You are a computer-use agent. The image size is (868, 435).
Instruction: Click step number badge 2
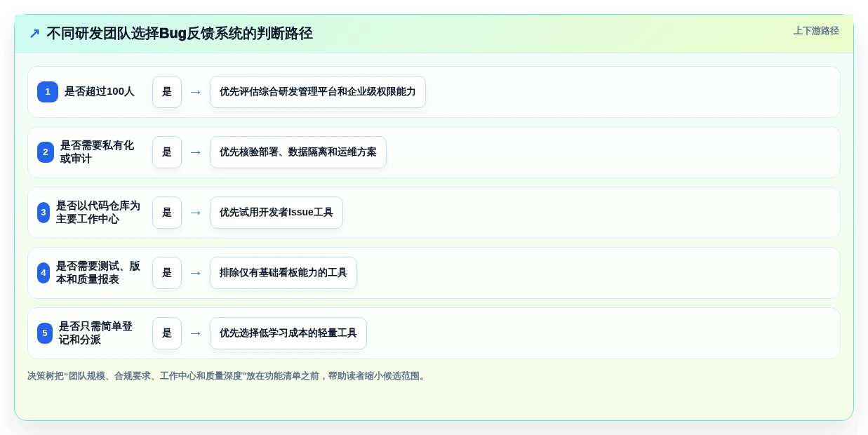pyautogui.click(x=46, y=152)
